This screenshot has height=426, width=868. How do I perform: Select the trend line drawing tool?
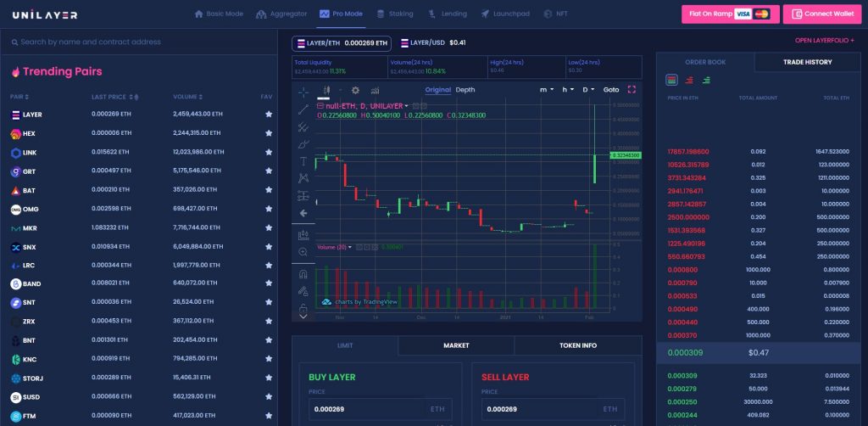point(303,109)
